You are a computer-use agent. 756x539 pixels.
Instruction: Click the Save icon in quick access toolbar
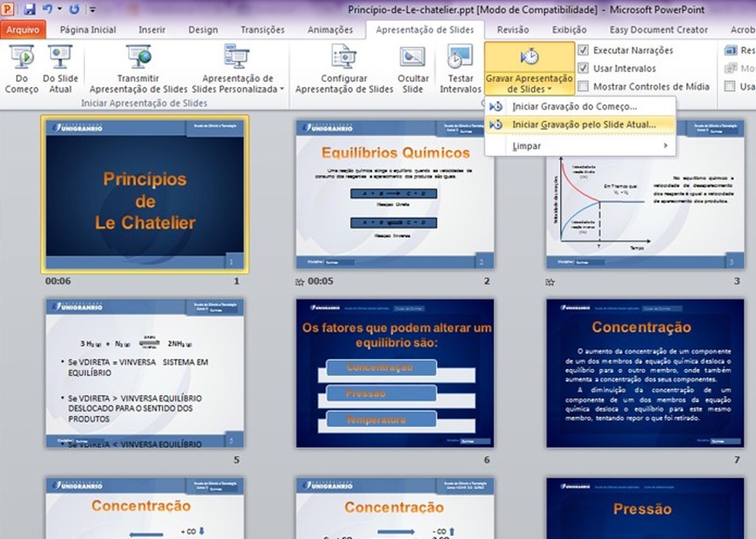click(x=30, y=10)
